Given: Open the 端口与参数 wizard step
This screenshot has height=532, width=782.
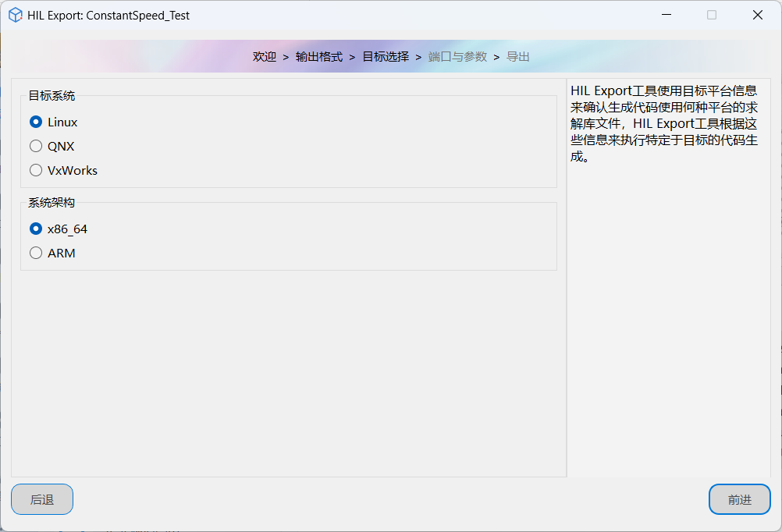Looking at the screenshot, I should pyautogui.click(x=457, y=57).
